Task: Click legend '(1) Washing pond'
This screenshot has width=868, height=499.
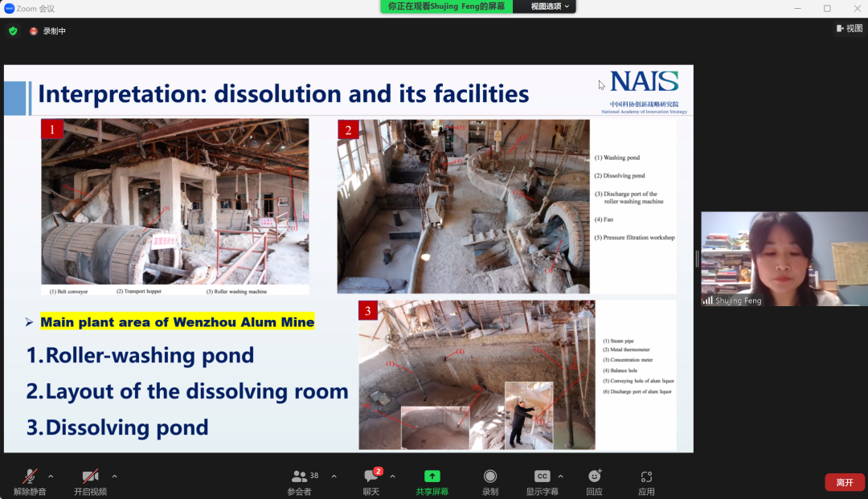Action: click(617, 157)
